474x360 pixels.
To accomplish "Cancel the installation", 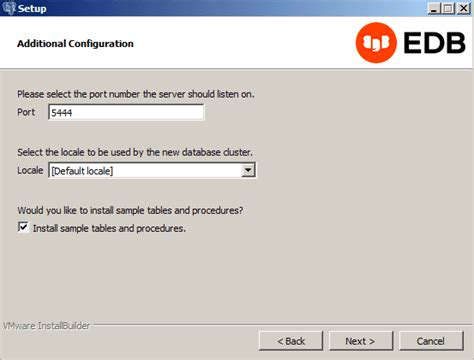I will click(x=431, y=341).
